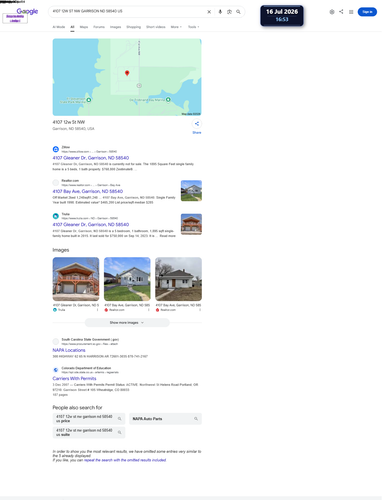The height and width of the screenshot is (500, 386).
Task: Expand Show more images
Action: (127, 322)
